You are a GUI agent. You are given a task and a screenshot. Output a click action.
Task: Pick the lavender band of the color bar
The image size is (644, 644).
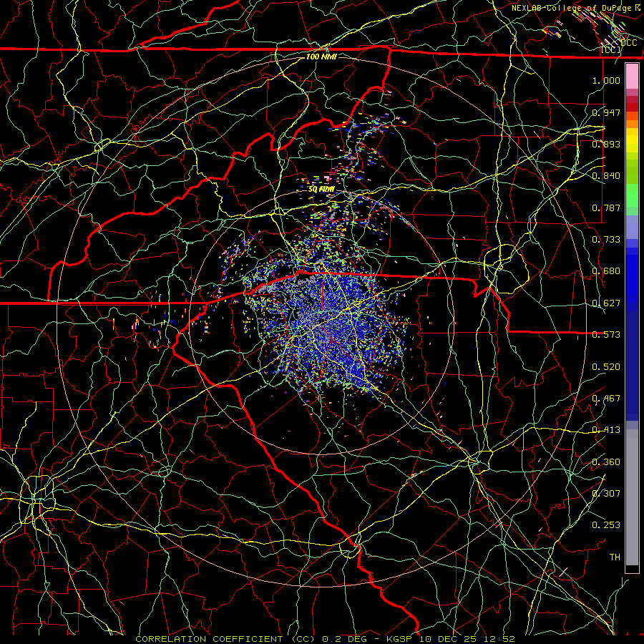point(632,227)
